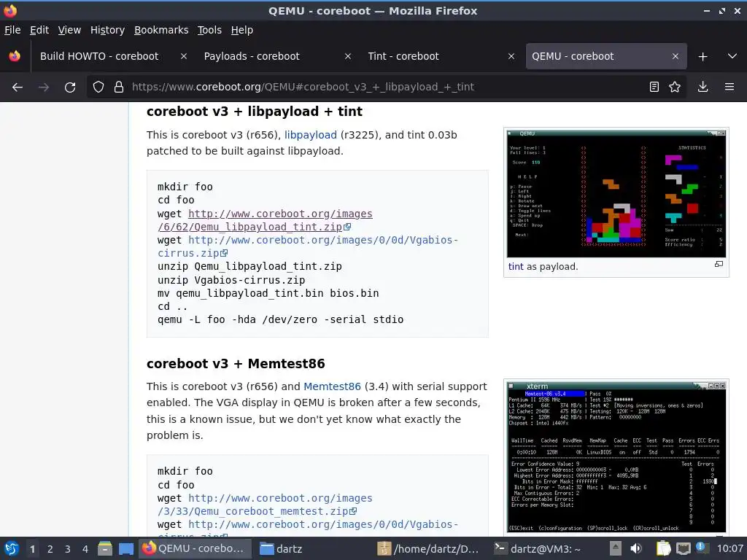Open Firefox View pinned icon in tab strip
Viewport: 747px width, 560px height.
[x=15, y=56]
